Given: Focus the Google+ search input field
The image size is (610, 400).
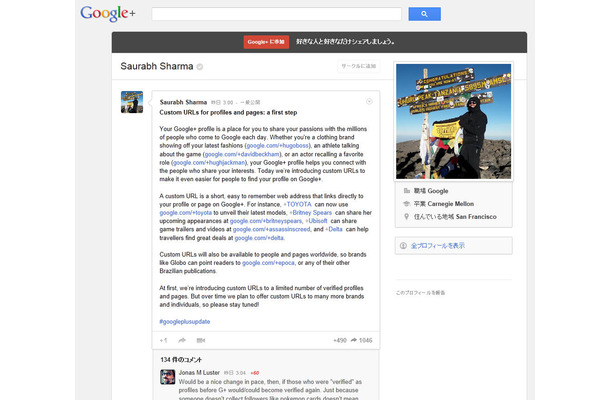Looking at the screenshot, I should click(276, 14).
